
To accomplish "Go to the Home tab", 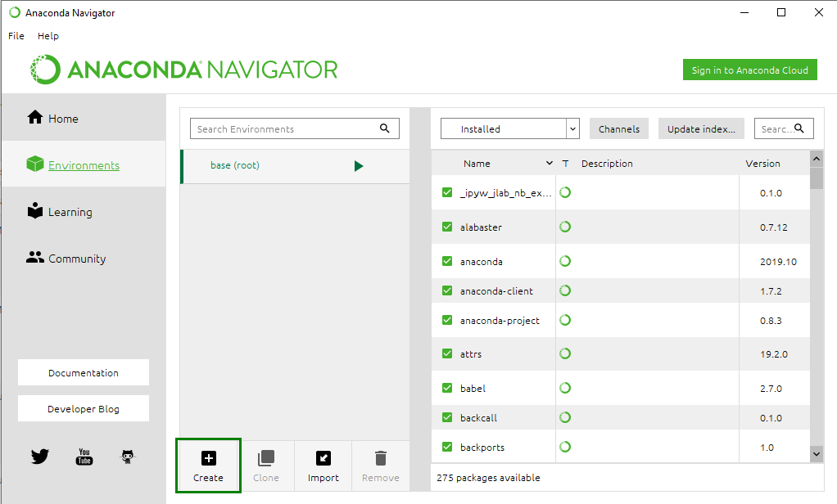I will point(84,118).
